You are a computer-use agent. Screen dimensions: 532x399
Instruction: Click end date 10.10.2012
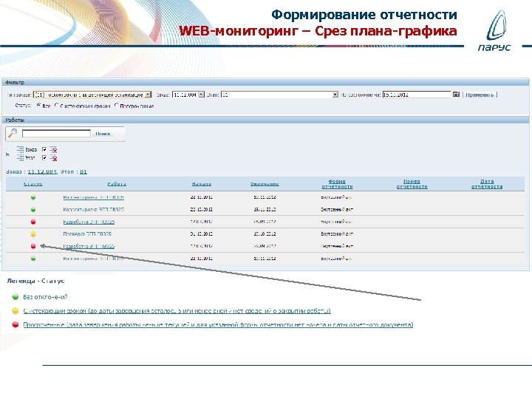tap(265, 233)
